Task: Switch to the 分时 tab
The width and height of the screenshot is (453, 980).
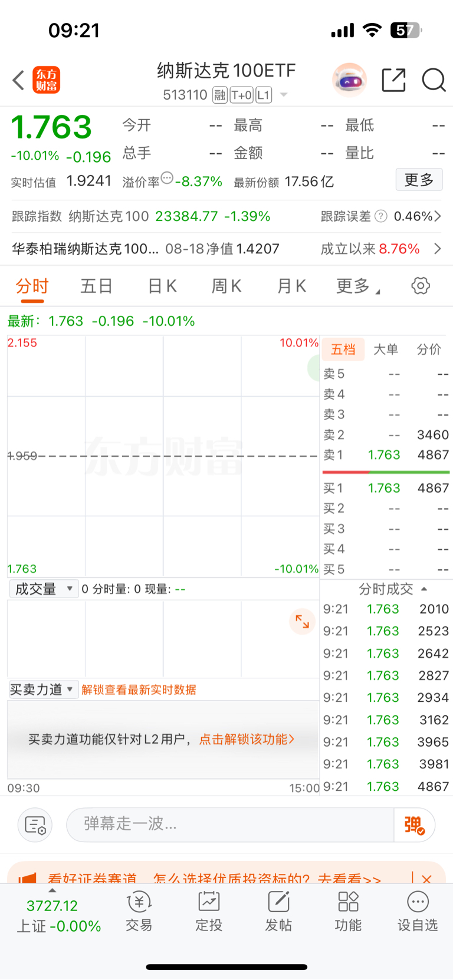Action: 32,286
